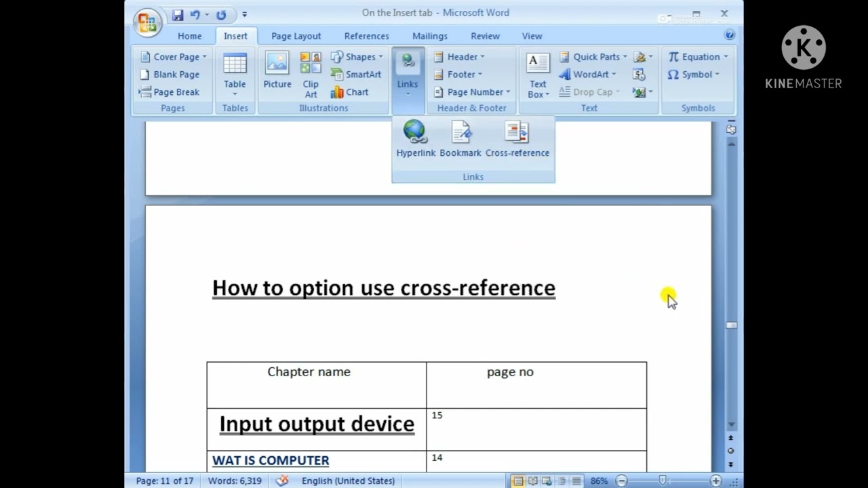Click the Page 11 of 17 indicator
The height and width of the screenshot is (488, 868).
[x=165, y=481]
